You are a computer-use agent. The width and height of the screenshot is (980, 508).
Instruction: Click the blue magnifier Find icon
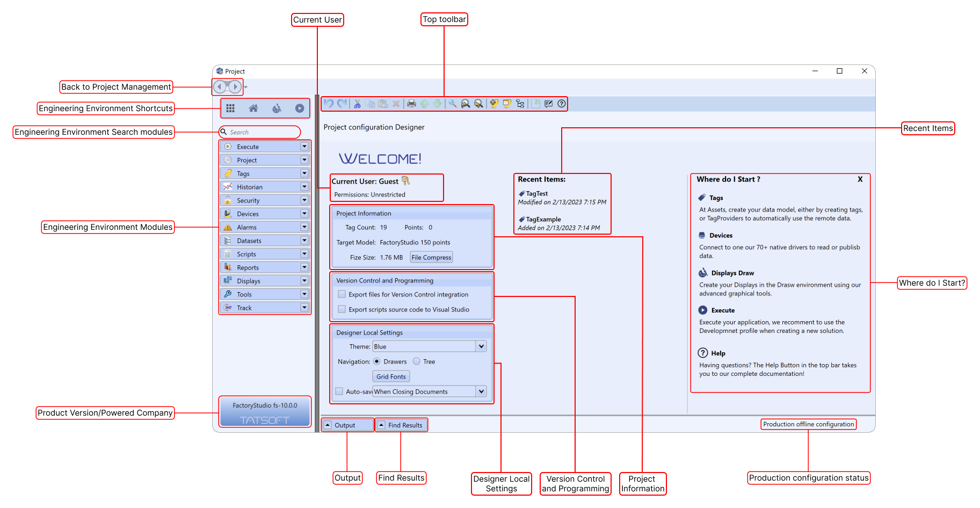(453, 104)
